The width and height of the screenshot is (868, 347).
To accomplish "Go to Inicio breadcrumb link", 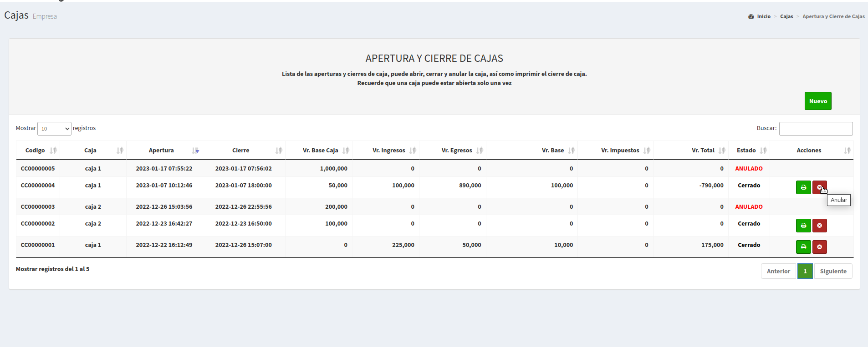I will 763,16.
